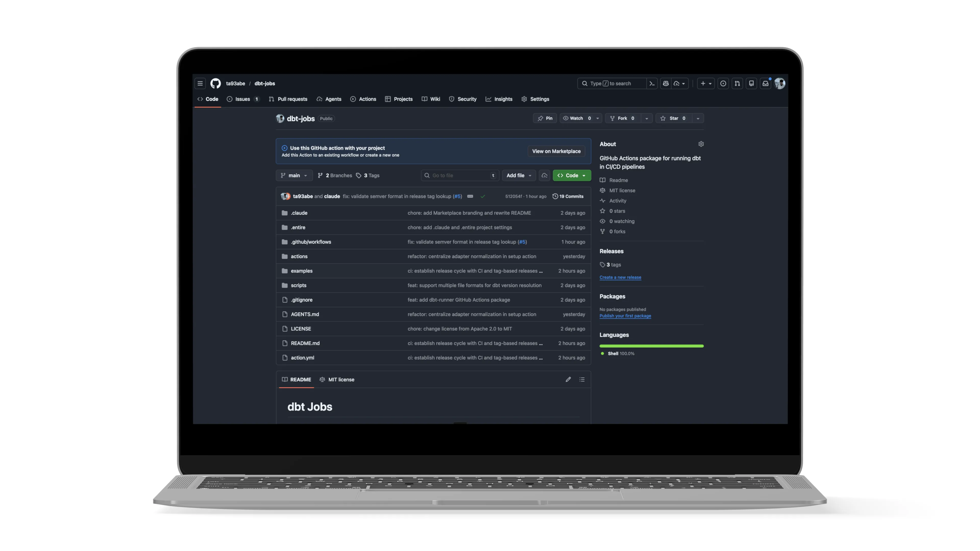The image size is (980, 551).
Task: Click the GitHub Octocat logo
Action: (x=216, y=83)
